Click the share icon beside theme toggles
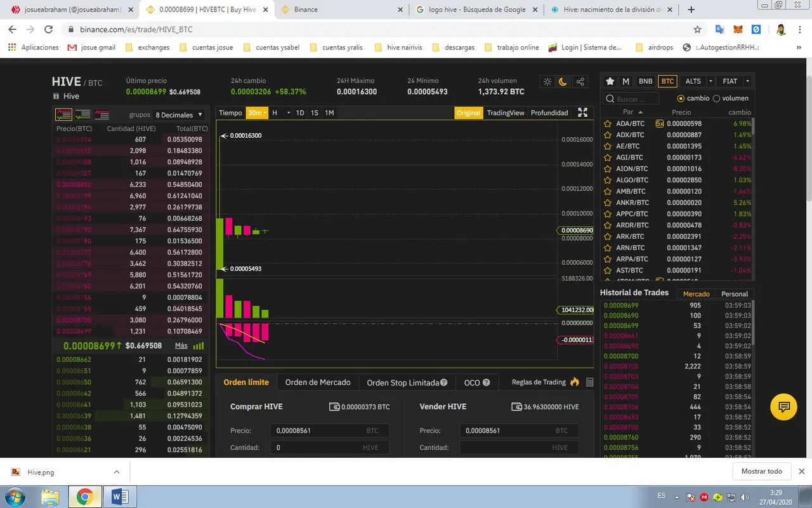 coord(580,82)
